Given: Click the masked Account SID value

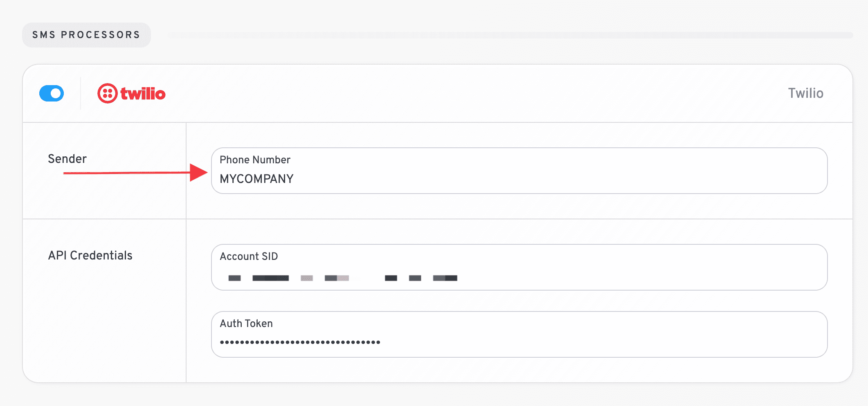Looking at the screenshot, I should click(344, 278).
